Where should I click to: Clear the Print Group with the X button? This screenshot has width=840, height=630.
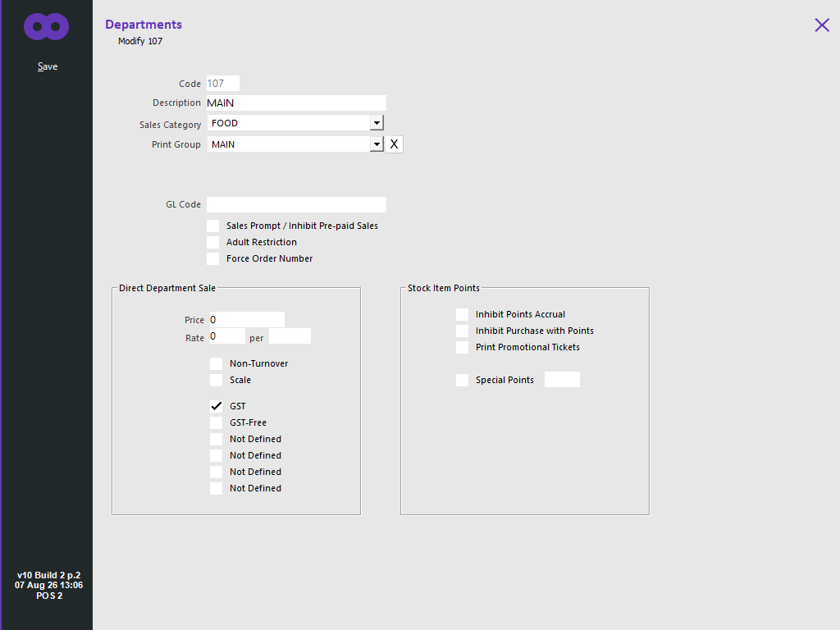(x=394, y=144)
